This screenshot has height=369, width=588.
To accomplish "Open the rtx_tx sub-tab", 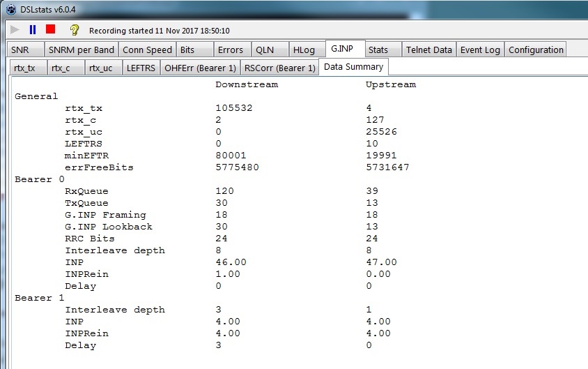I will click(28, 68).
